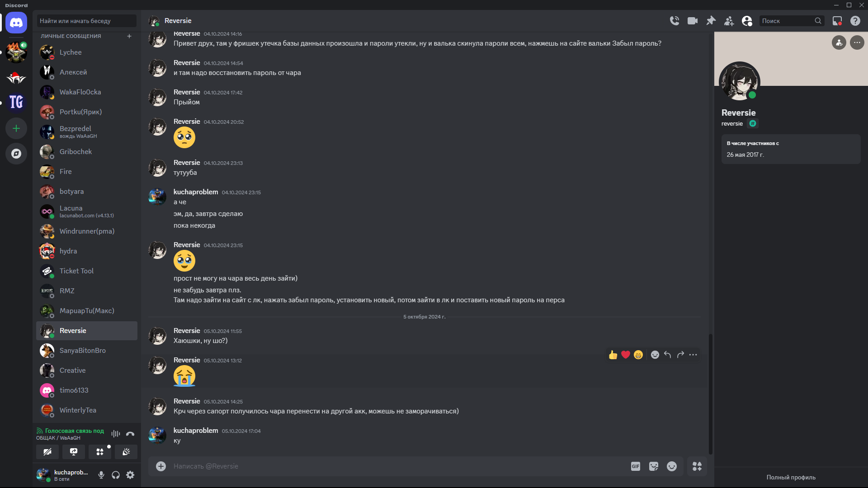Screen dimensions: 868x488
Task: Toggle microphone mute
Action: 101,475
